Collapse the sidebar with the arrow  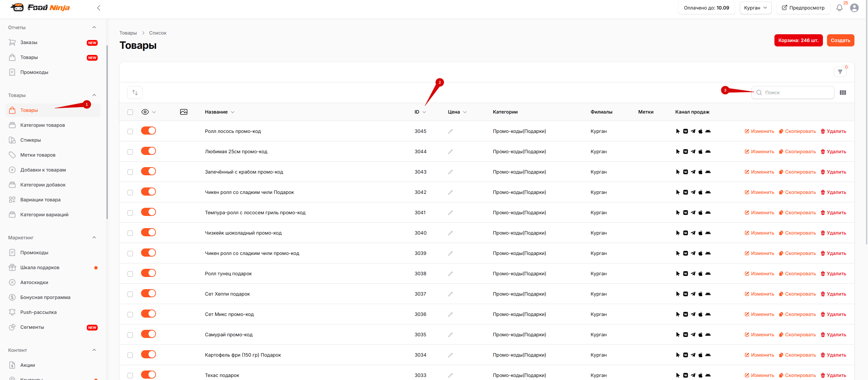99,8
